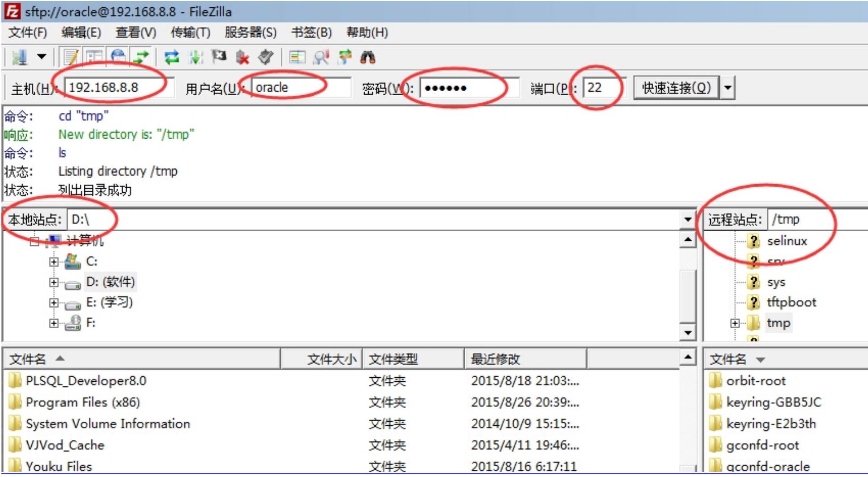
Task: Toggle the directory comparison magnifier icon
Action: (321, 57)
